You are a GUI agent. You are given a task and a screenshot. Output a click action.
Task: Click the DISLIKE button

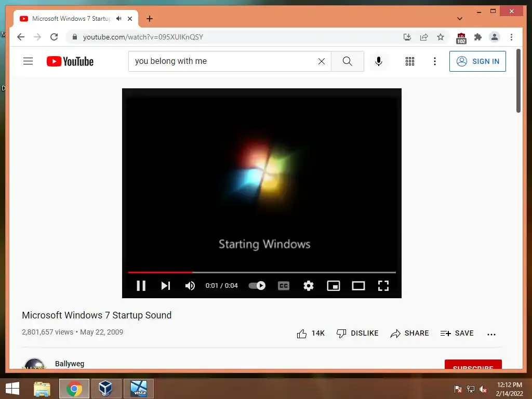(357, 334)
